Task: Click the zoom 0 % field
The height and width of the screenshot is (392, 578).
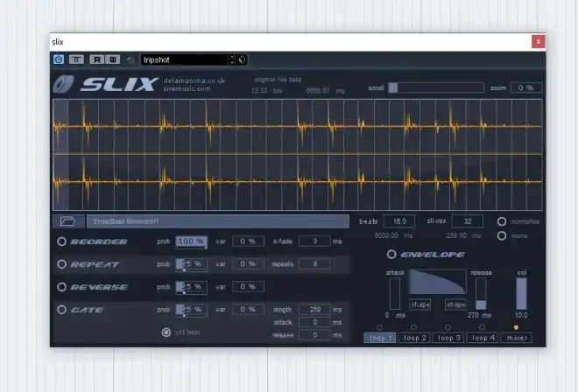Action: click(526, 87)
